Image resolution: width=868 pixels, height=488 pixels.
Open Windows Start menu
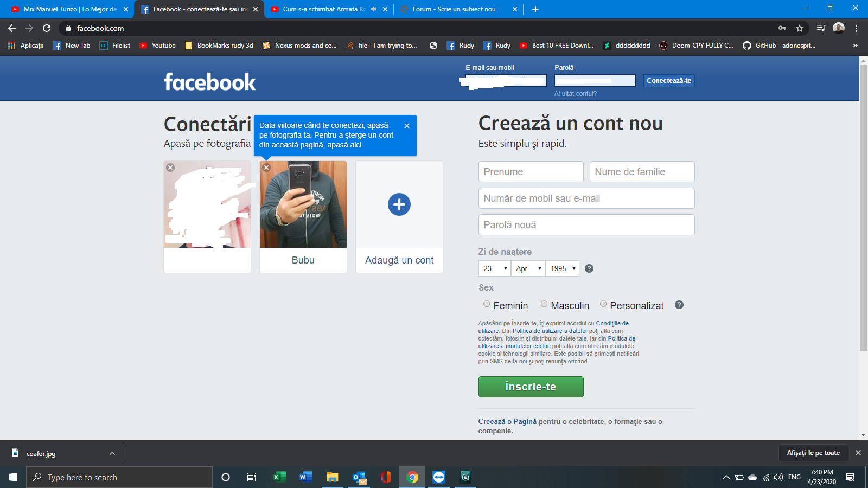pos(13,477)
